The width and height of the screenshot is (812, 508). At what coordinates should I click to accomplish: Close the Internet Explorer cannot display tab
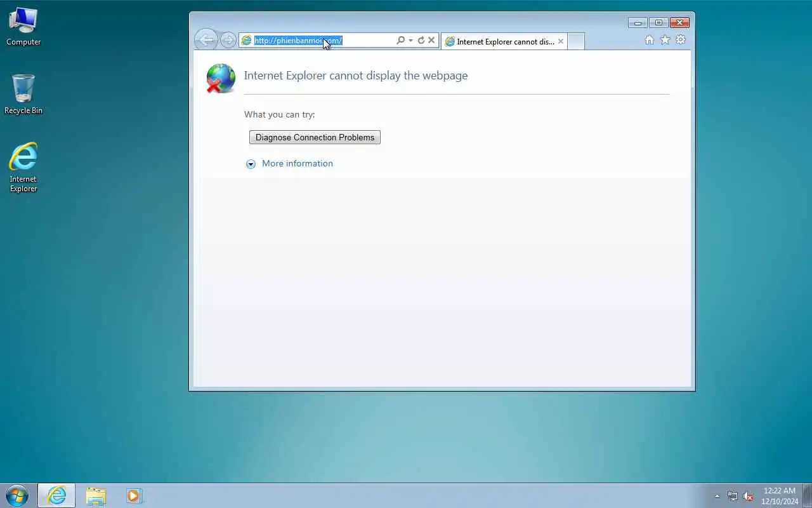tap(561, 41)
